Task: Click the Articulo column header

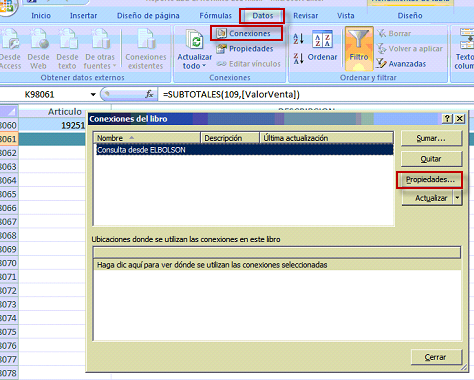Action: (x=65, y=112)
